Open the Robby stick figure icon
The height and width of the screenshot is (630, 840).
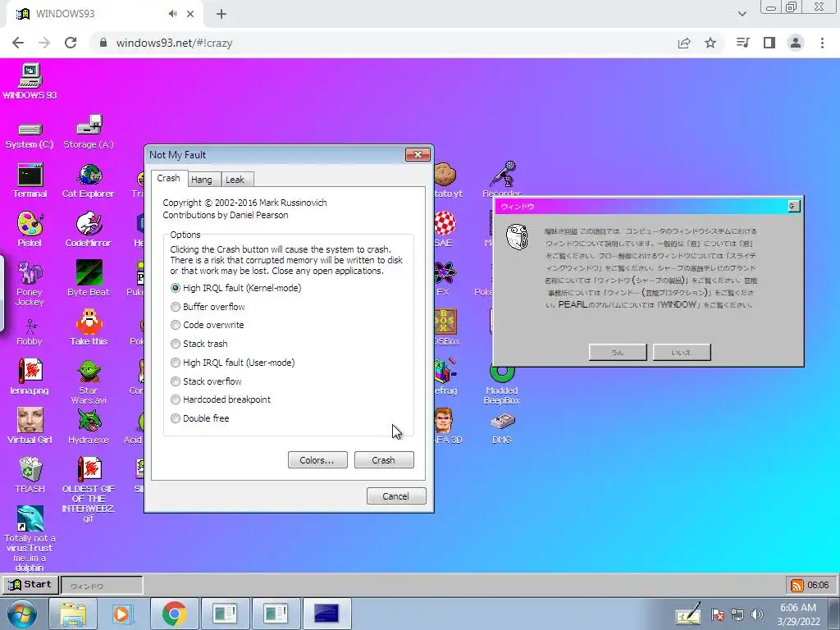(x=30, y=332)
